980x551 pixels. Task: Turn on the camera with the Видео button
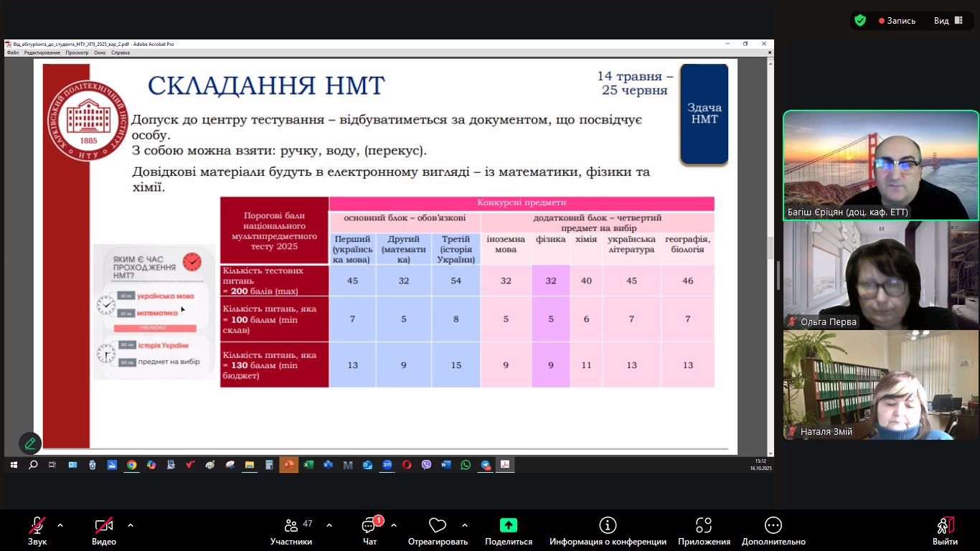pos(104,532)
